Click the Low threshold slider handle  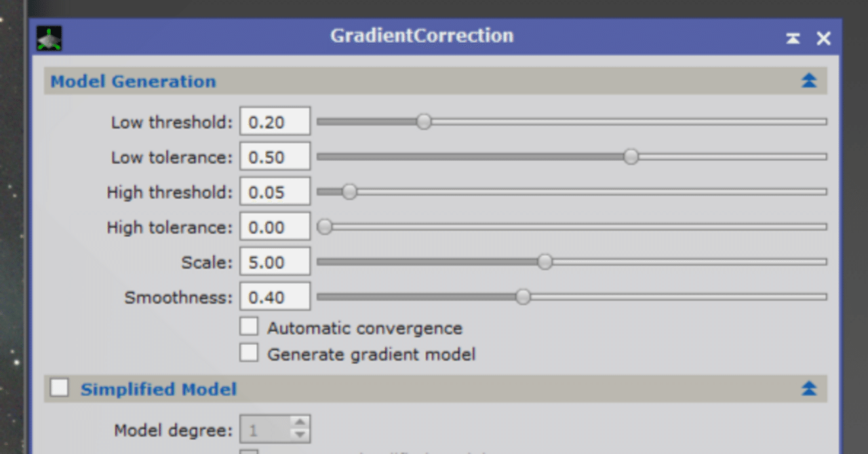pyautogui.click(x=424, y=121)
